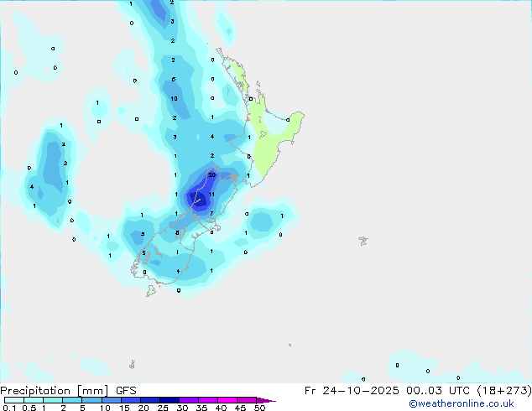
Task: Click the '(18+273)' forecast run text
Action: coord(504,391)
